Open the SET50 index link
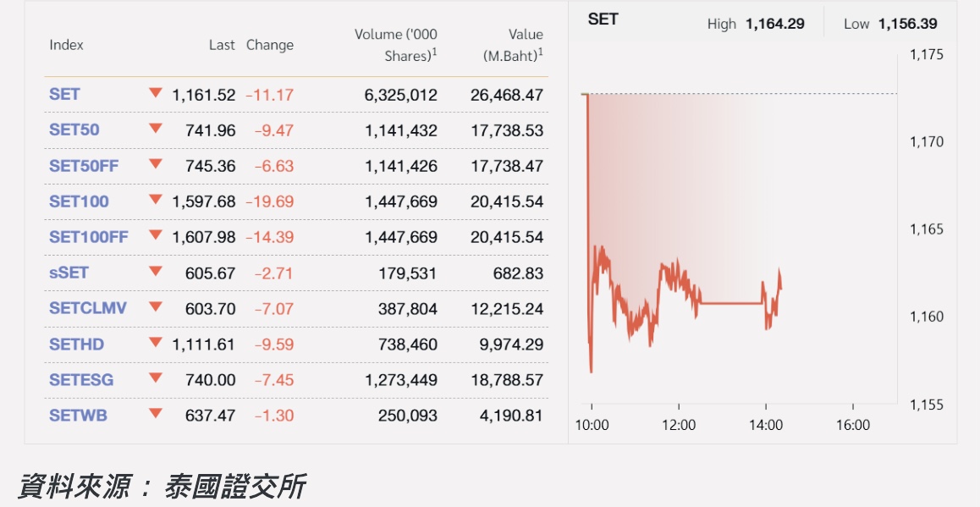This screenshot has height=507, width=980. coord(74,130)
